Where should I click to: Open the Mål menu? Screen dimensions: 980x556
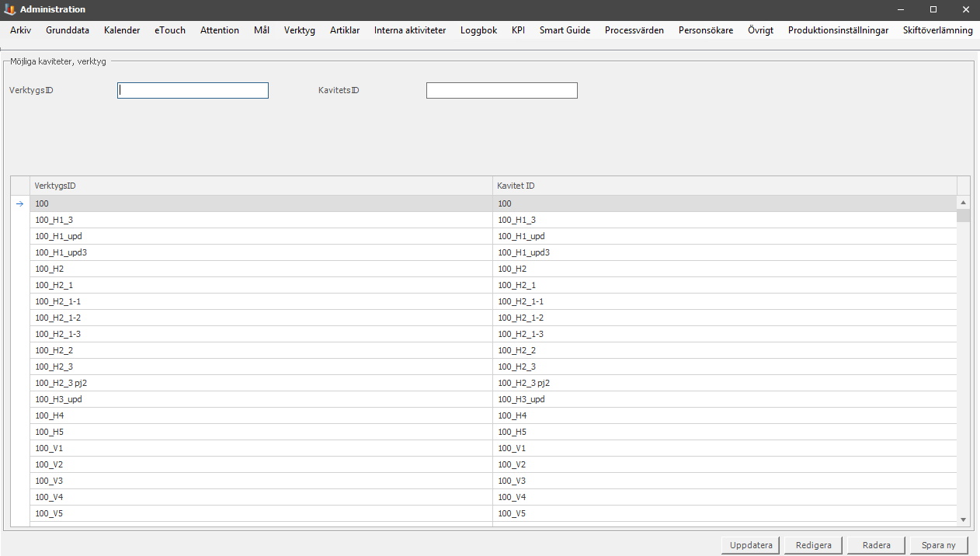(262, 30)
